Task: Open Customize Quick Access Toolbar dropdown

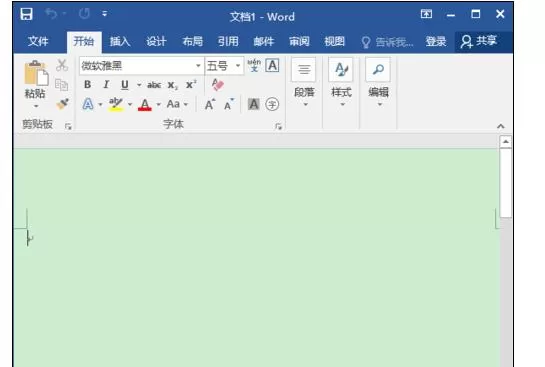Action: tap(105, 14)
